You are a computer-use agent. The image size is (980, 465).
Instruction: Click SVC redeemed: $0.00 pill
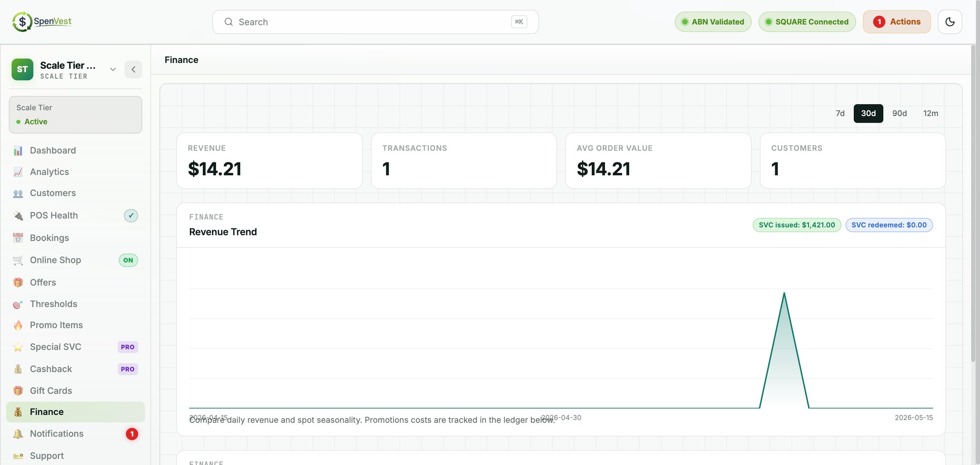click(889, 225)
